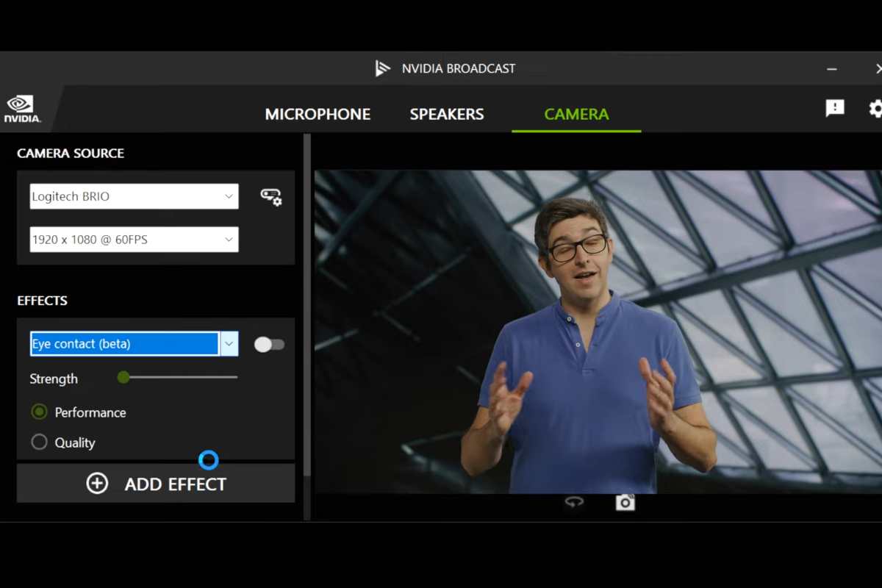This screenshot has height=588, width=882.
Task: Open the settings gear icon
Action: [x=875, y=109]
